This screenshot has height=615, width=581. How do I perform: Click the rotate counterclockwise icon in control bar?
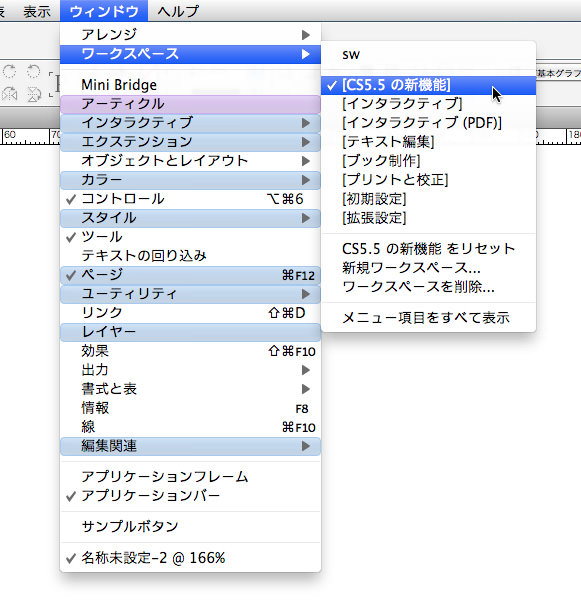point(33,71)
